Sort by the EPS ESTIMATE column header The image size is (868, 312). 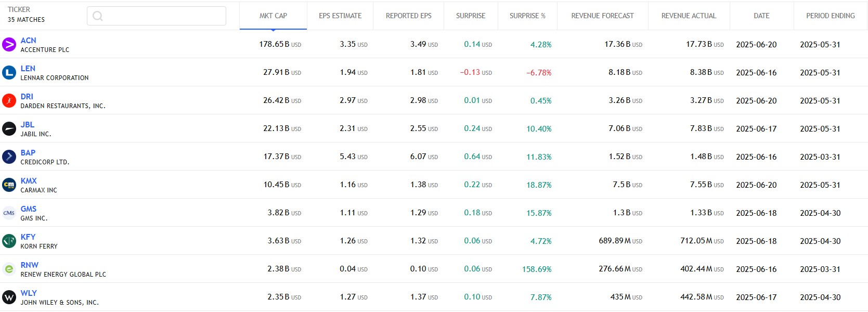(340, 16)
